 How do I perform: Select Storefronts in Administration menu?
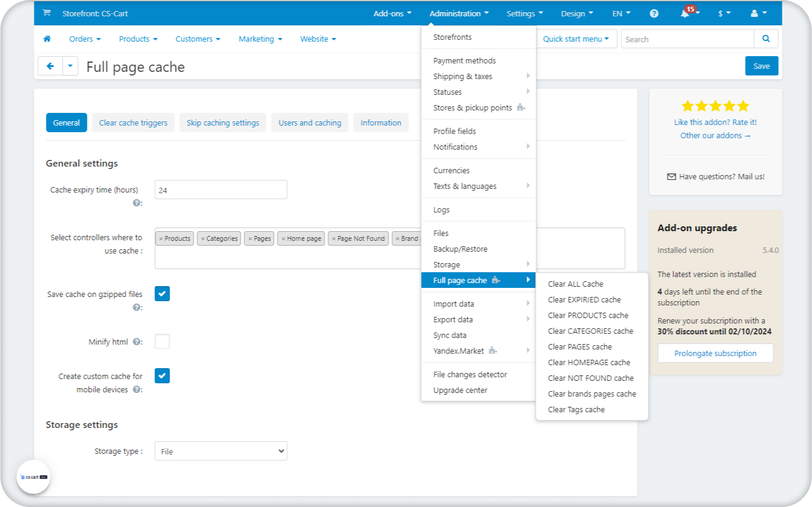tap(478, 37)
